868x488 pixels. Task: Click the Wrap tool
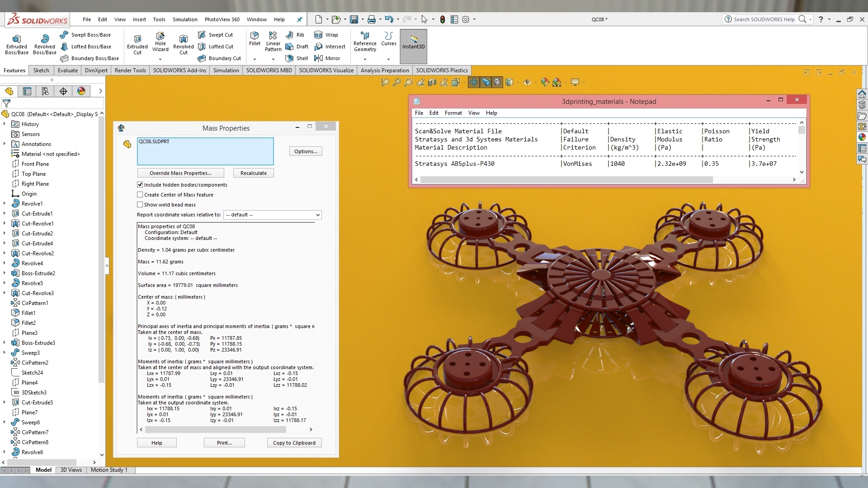point(326,35)
